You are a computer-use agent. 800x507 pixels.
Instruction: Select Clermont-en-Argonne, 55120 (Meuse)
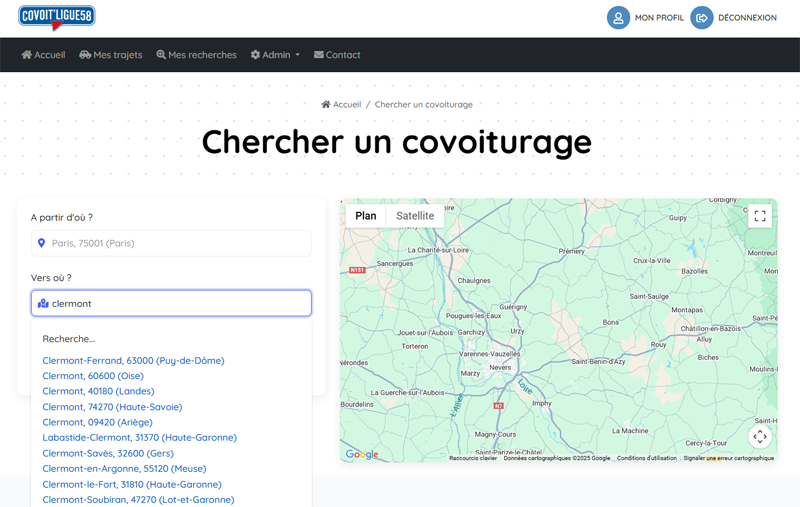click(x=124, y=469)
